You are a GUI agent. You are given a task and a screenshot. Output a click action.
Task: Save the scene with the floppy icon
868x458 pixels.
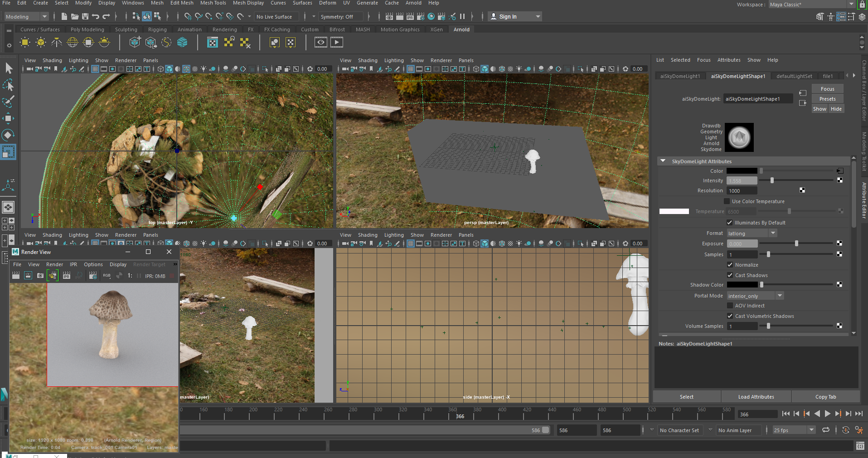tap(85, 17)
